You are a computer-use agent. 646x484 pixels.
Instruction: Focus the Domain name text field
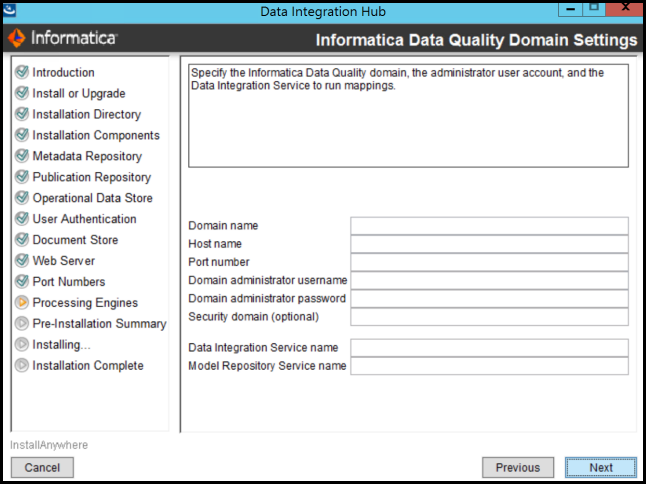point(489,226)
